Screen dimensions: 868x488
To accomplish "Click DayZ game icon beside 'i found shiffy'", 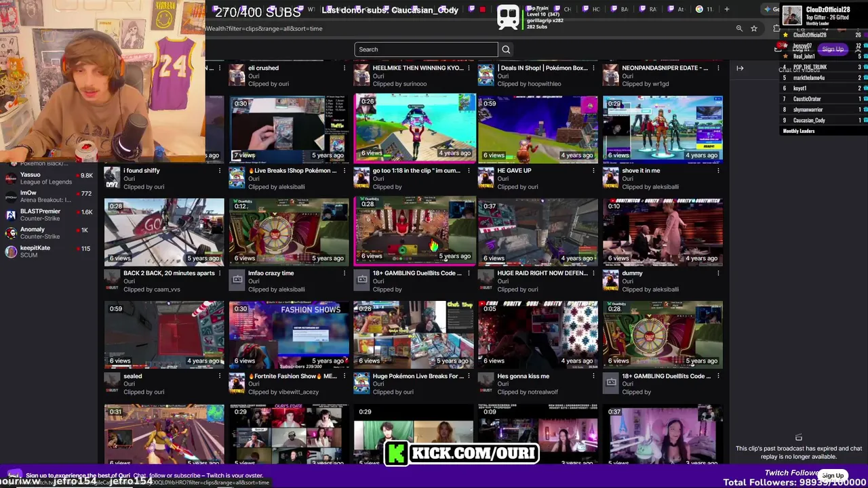I will tap(112, 179).
